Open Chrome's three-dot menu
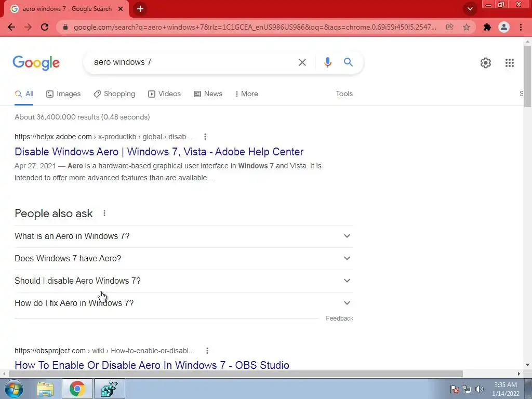 521,27
